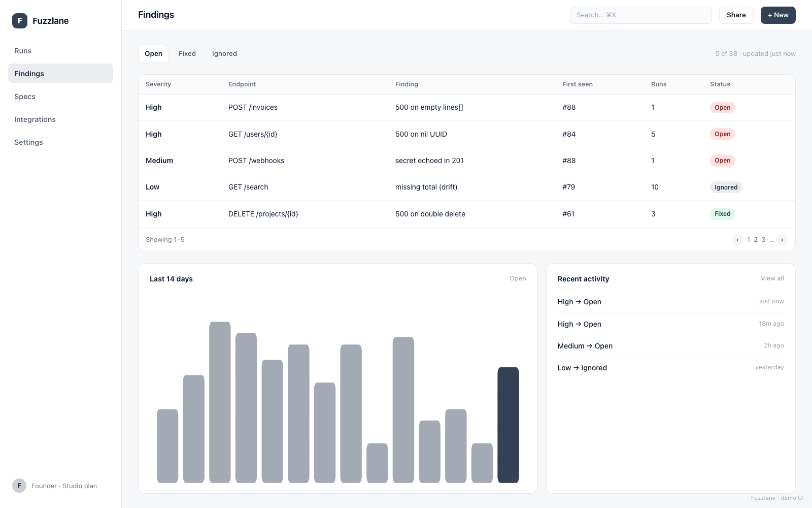Open the 'Low → Ignored' activity entry
Image resolution: width=812 pixels, height=508 pixels.
670,368
